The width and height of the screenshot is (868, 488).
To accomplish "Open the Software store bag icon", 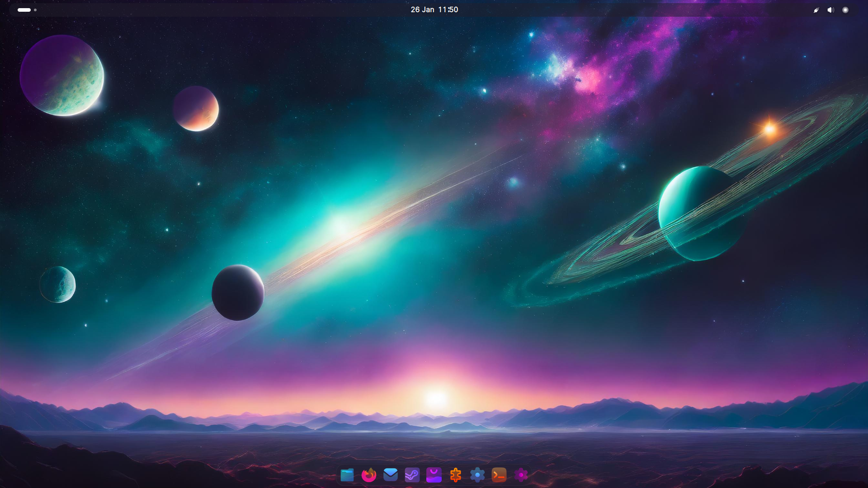I will (x=434, y=475).
